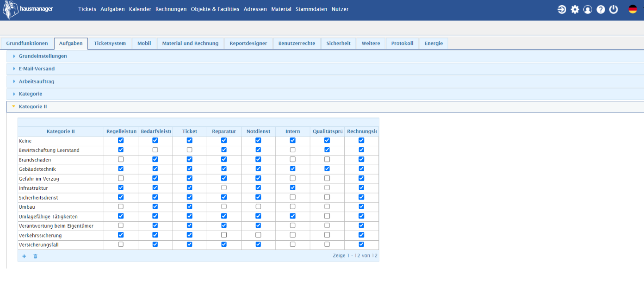Open the Rechnungen menu
This screenshot has height=281, width=644.
171,9
